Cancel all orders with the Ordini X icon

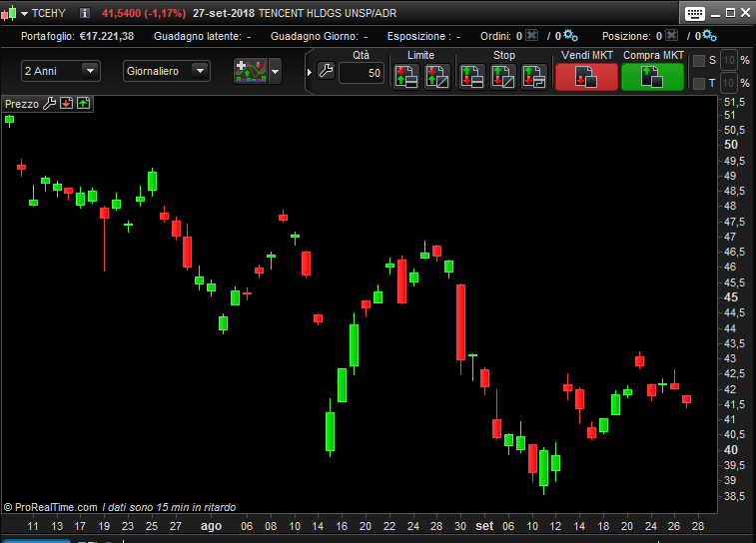pos(532,35)
